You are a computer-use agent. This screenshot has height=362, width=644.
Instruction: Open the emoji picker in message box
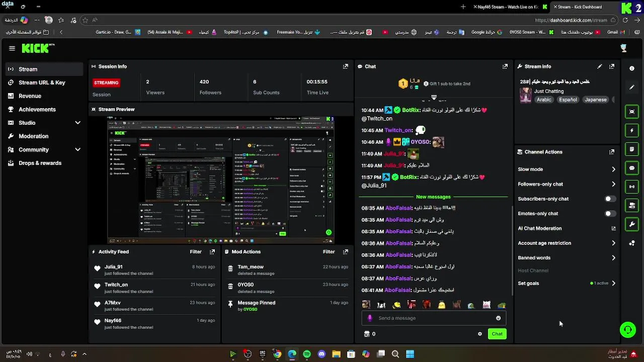tap(499, 318)
